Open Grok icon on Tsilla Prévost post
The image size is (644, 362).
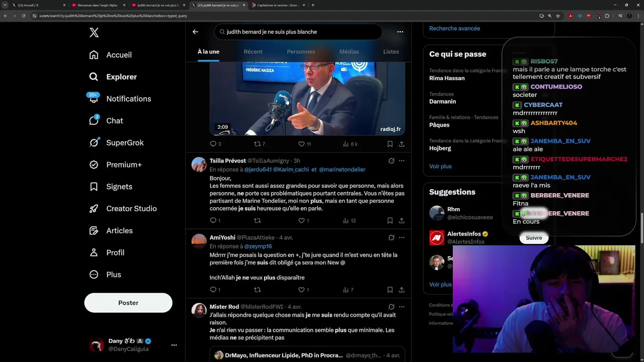391,161
